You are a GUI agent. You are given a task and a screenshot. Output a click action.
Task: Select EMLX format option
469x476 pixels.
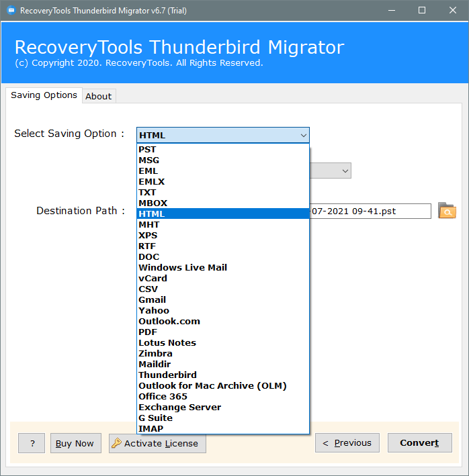[x=223, y=181]
